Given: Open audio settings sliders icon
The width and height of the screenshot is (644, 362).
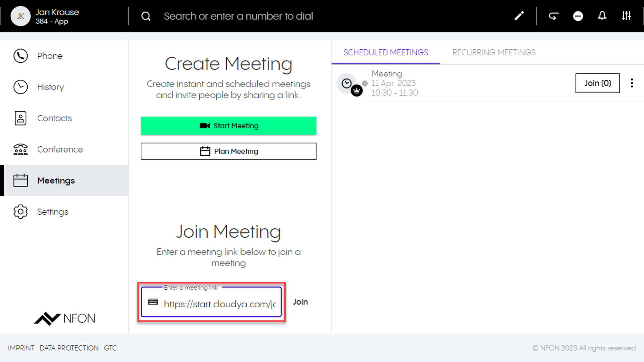Looking at the screenshot, I should coord(626,16).
